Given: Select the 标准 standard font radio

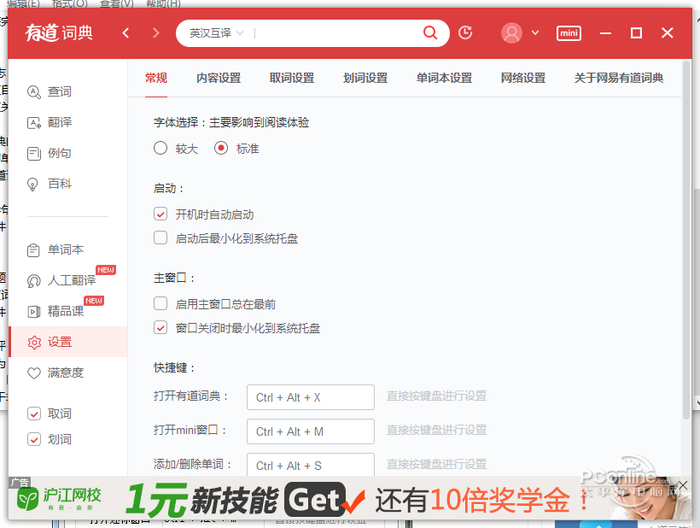Looking at the screenshot, I should coord(221,148).
